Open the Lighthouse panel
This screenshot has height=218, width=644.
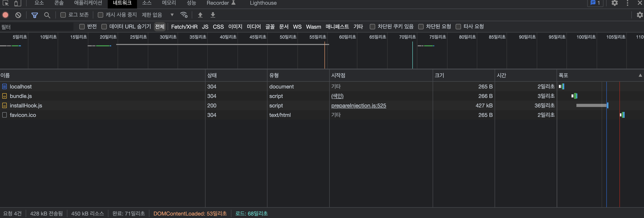pos(263,3)
